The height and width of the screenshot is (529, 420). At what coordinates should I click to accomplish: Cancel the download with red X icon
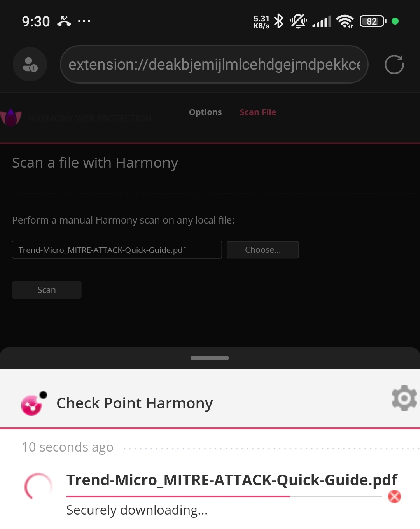pyautogui.click(x=394, y=496)
